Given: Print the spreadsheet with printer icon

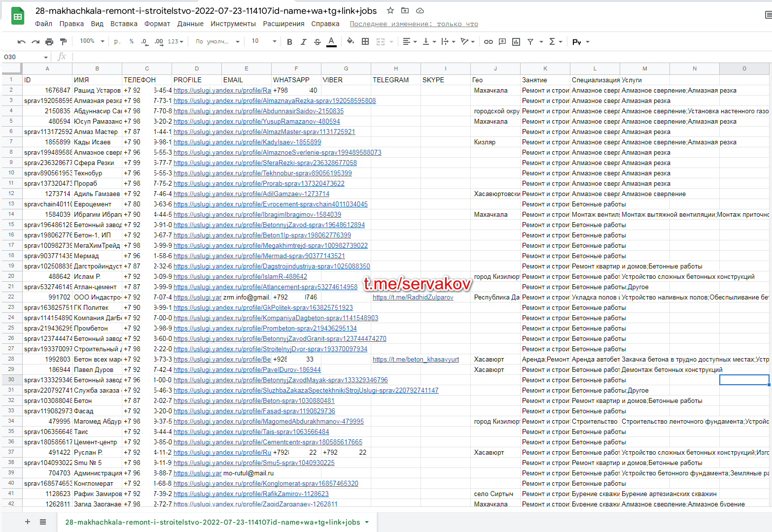Looking at the screenshot, I should (49, 42).
